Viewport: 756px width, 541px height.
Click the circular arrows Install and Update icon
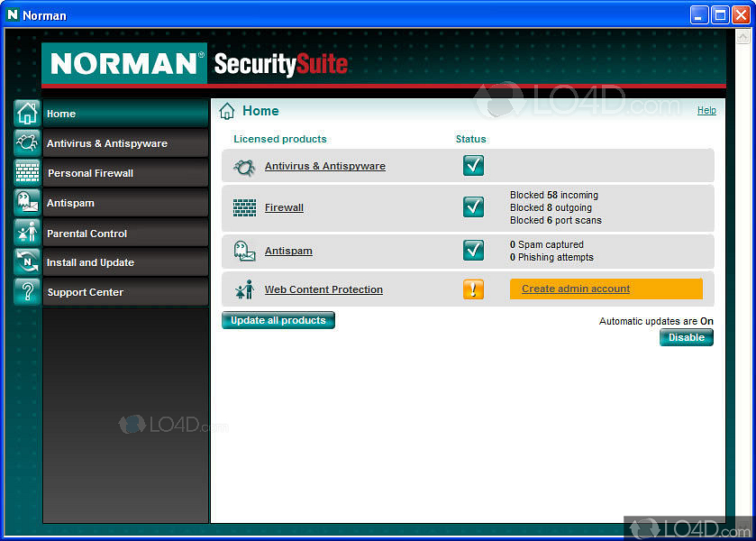[27, 261]
